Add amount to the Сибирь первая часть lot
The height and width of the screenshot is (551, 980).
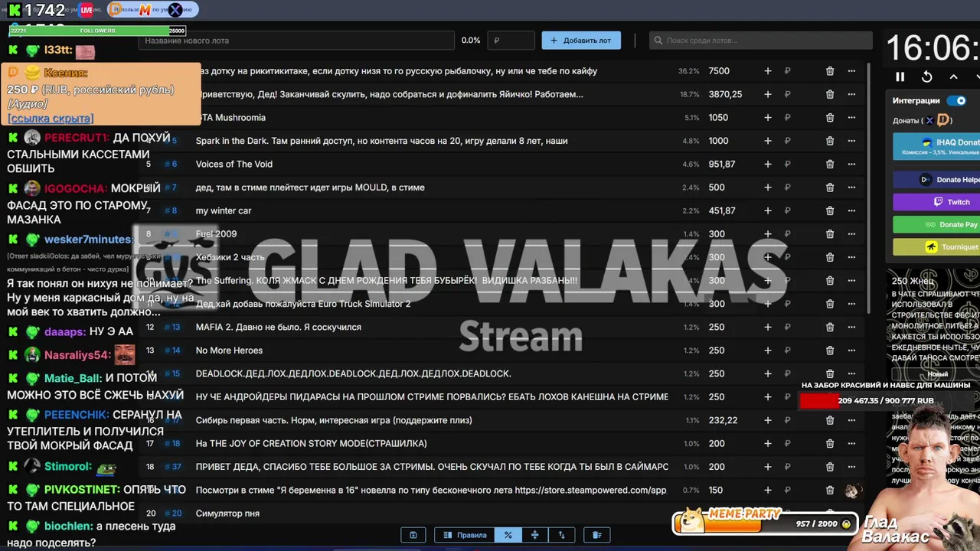pyautogui.click(x=768, y=420)
